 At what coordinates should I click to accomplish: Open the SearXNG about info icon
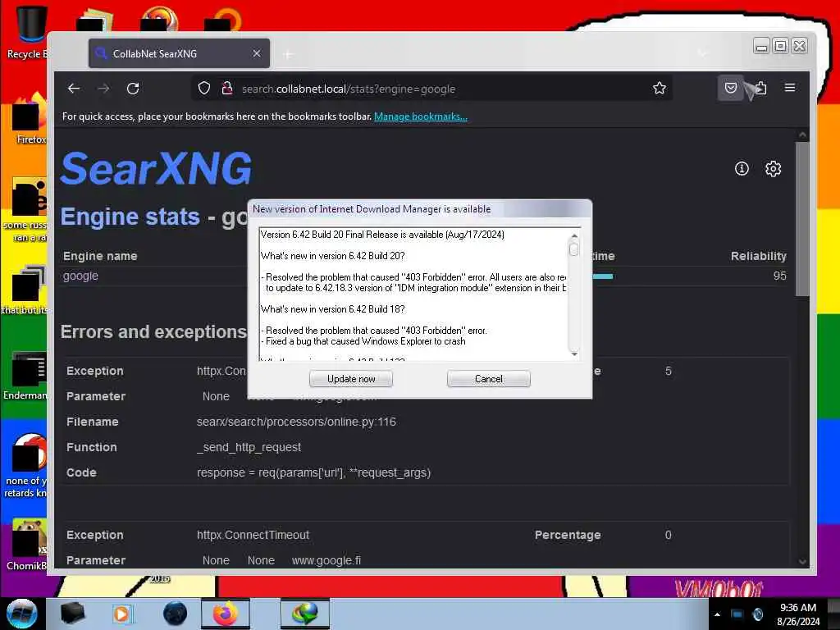coord(742,169)
